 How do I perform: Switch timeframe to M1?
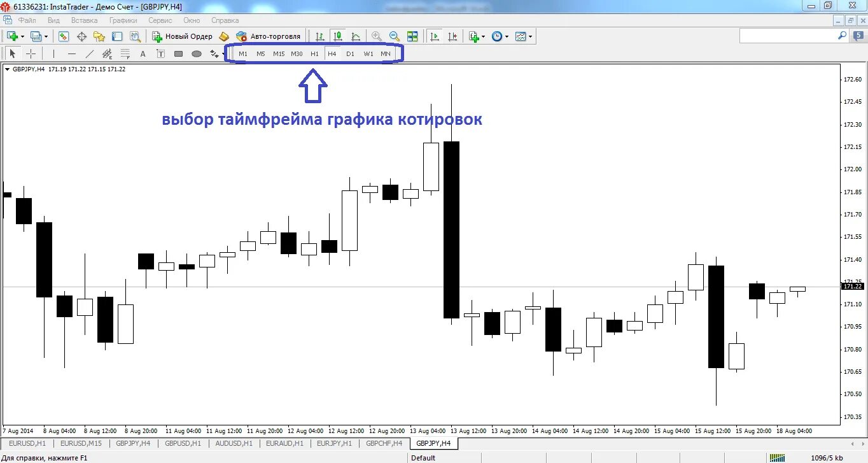243,53
